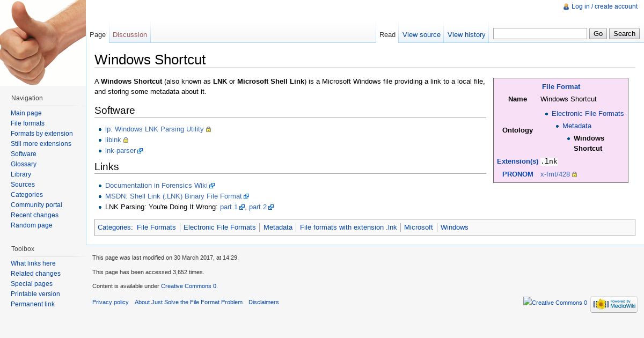Screen dimensions: 644x338
Task: Open the Page tab
Action: point(98,34)
